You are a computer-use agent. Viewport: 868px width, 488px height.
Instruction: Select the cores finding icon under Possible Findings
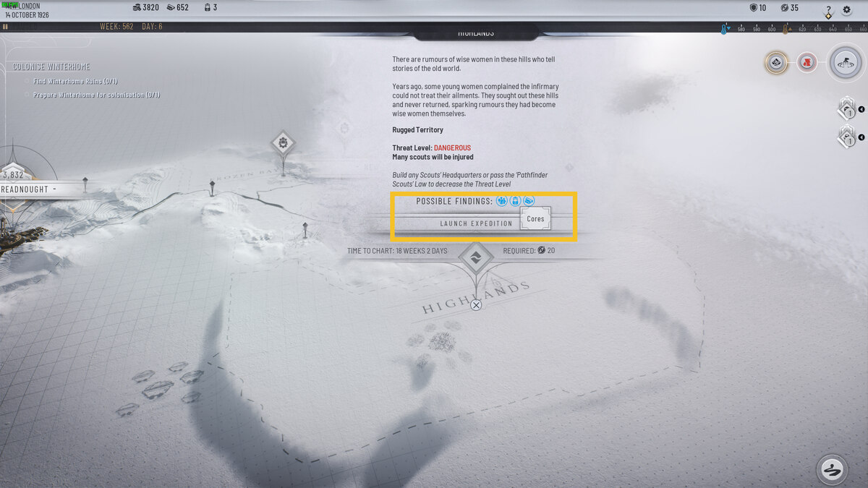tap(515, 201)
